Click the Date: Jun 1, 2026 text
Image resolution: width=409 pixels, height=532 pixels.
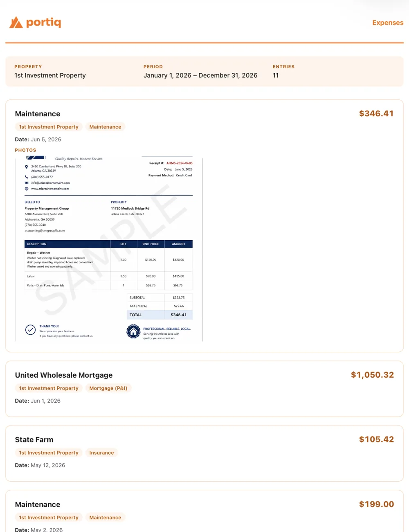[x=38, y=401]
